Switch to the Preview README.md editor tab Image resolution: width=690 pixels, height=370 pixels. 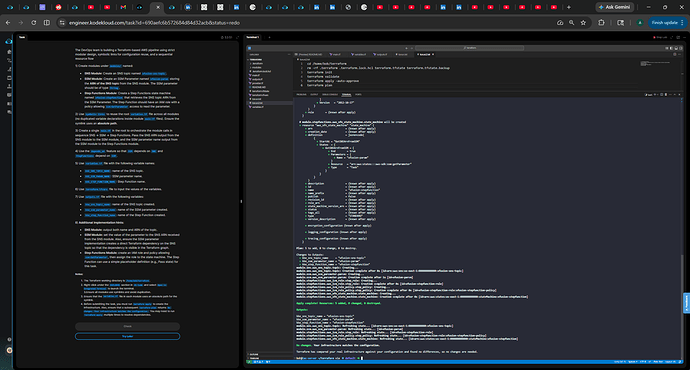tap(310, 55)
